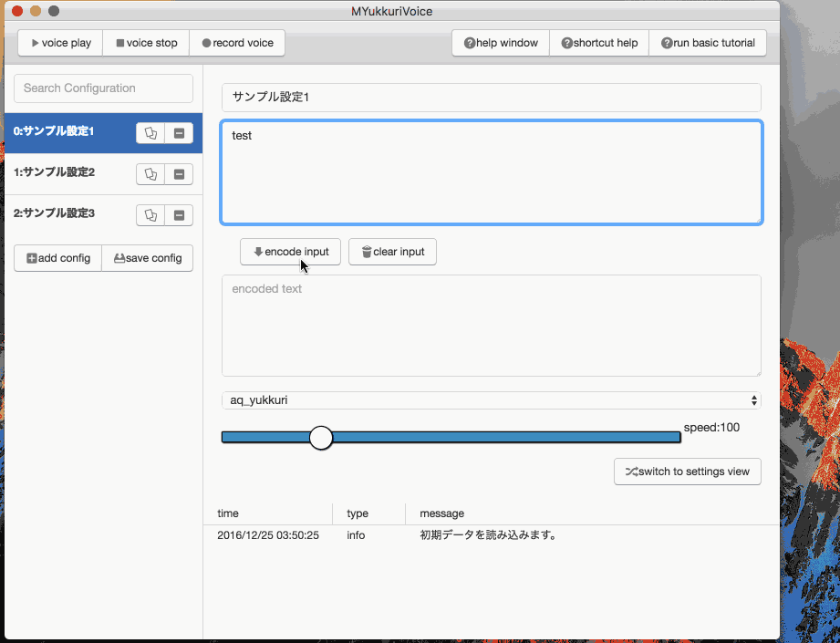The image size is (840, 643).
Task: Click the record voice button
Action: pos(237,43)
